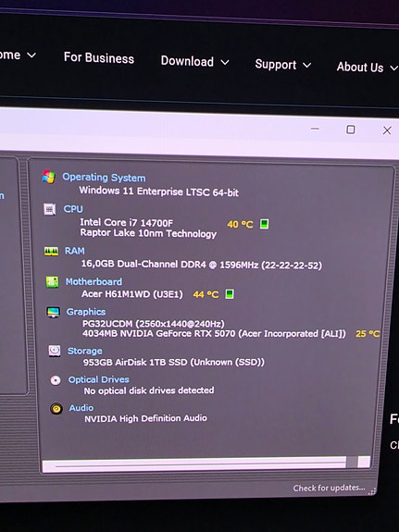Click the GPU temperature 25 °C value
The image size is (399, 532).
(x=368, y=334)
